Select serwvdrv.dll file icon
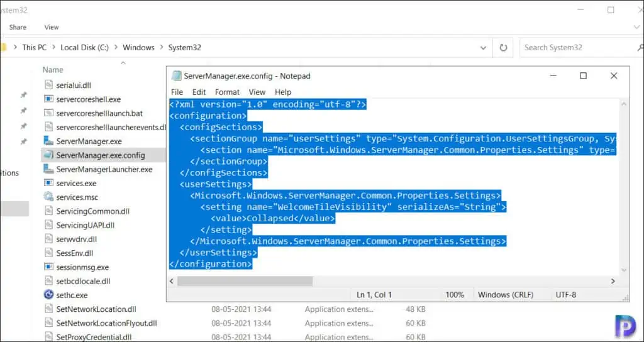Screen dimensions: 644x342 (49, 239)
